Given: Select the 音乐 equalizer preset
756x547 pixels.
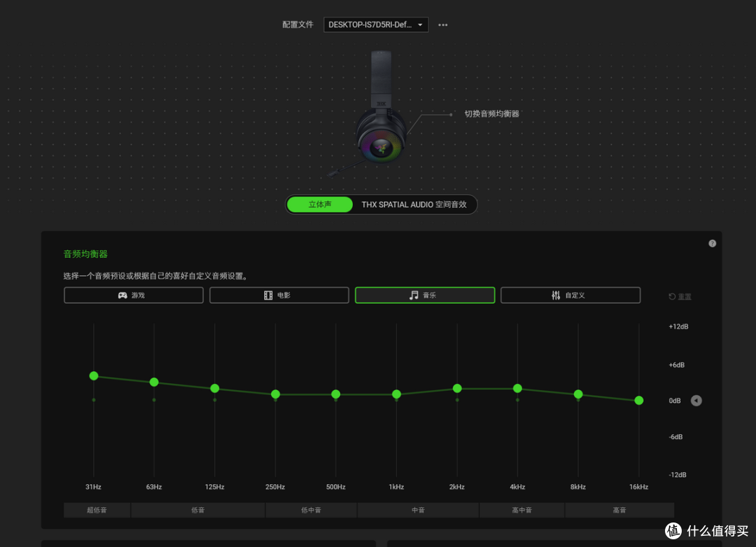Looking at the screenshot, I should click(425, 295).
